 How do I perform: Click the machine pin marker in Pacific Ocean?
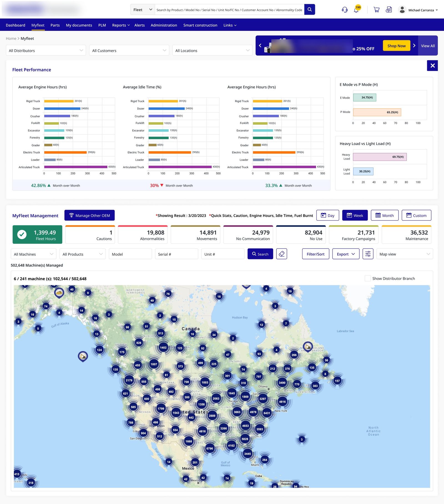[83, 356]
